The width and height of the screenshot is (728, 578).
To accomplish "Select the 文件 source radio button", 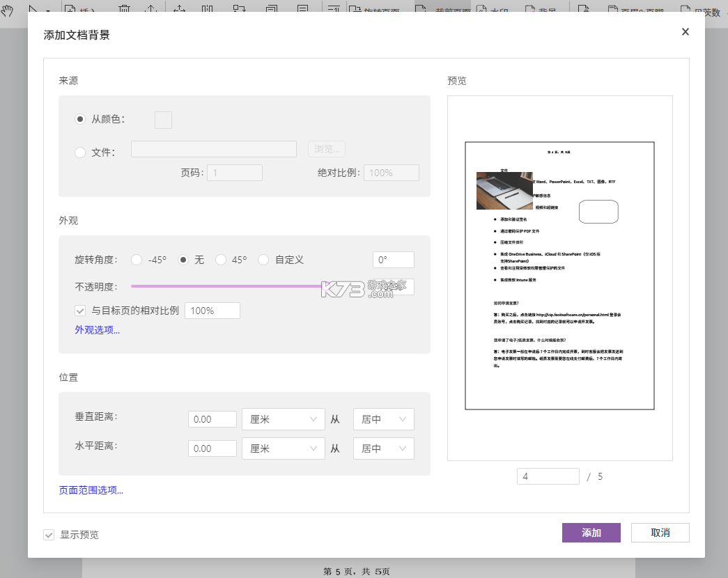I will click(80, 153).
